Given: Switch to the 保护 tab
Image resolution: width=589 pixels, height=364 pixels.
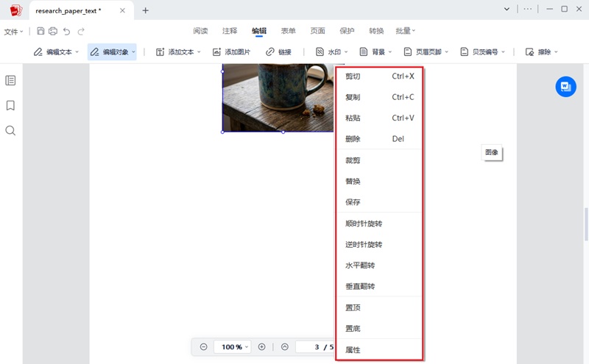Looking at the screenshot, I should pyautogui.click(x=347, y=31).
